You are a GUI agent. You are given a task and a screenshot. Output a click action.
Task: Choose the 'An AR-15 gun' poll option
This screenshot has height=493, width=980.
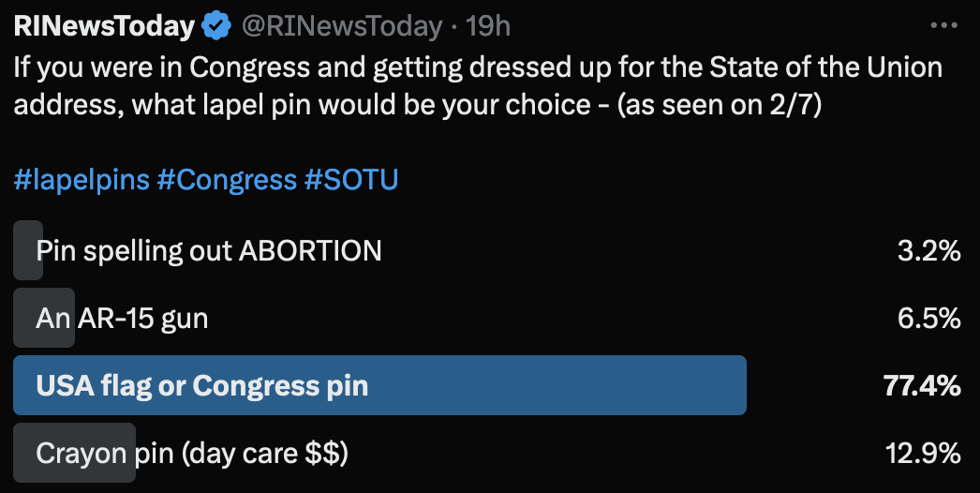pyautogui.click(x=122, y=319)
